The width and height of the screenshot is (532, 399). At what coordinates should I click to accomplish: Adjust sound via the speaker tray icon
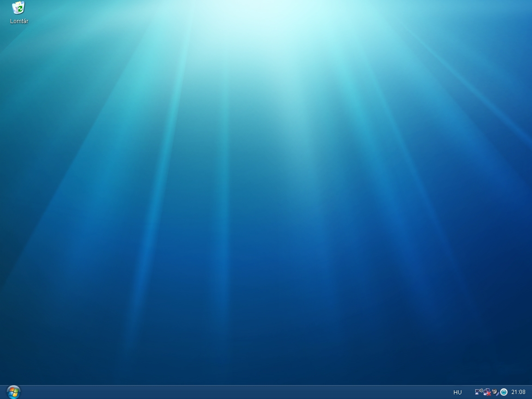click(495, 392)
